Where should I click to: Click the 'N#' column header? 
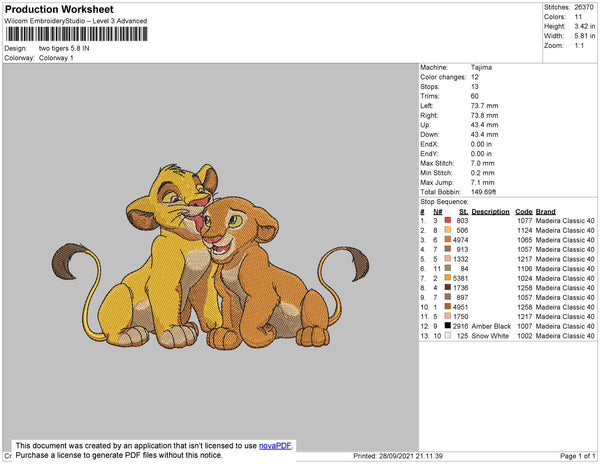pyautogui.click(x=438, y=212)
